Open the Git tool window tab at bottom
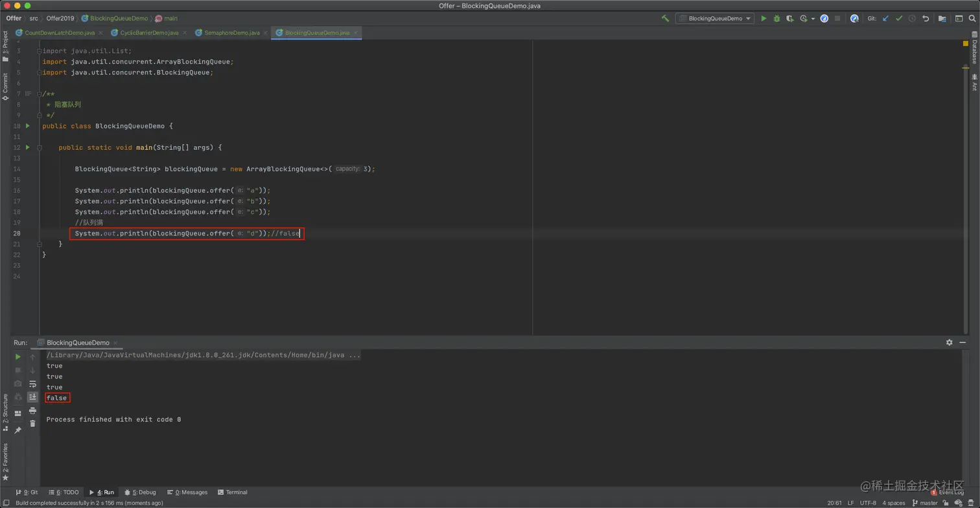This screenshot has height=508, width=980. click(27, 492)
